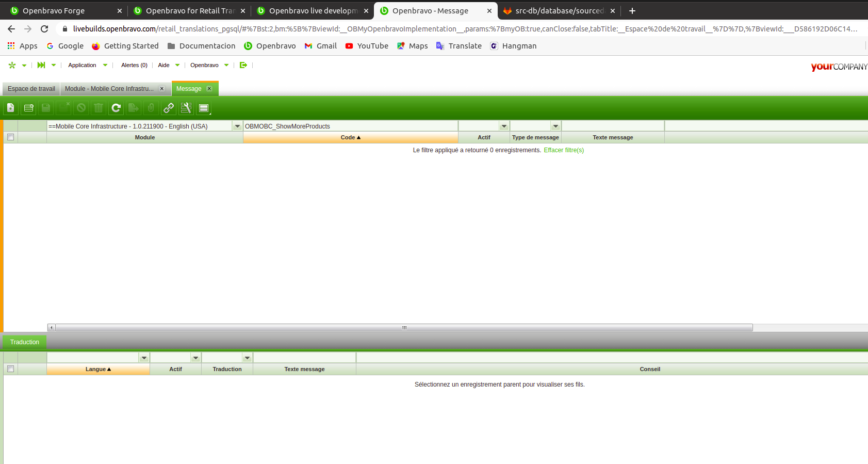Click the attachments paperclip icon
Image resolution: width=868 pixels, height=464 pixels.
151,108
